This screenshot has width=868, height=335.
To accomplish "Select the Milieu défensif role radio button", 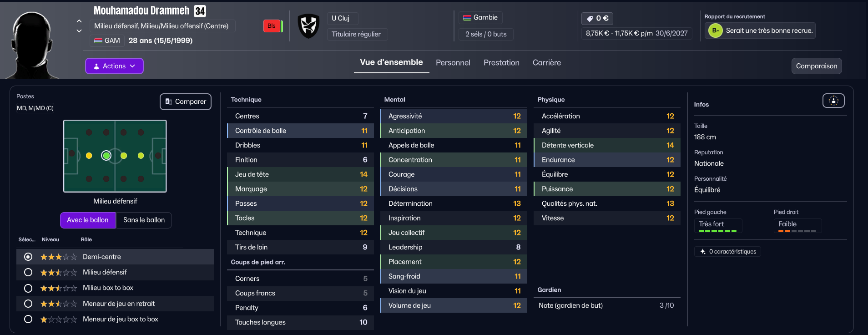I will tap(28, 272).
